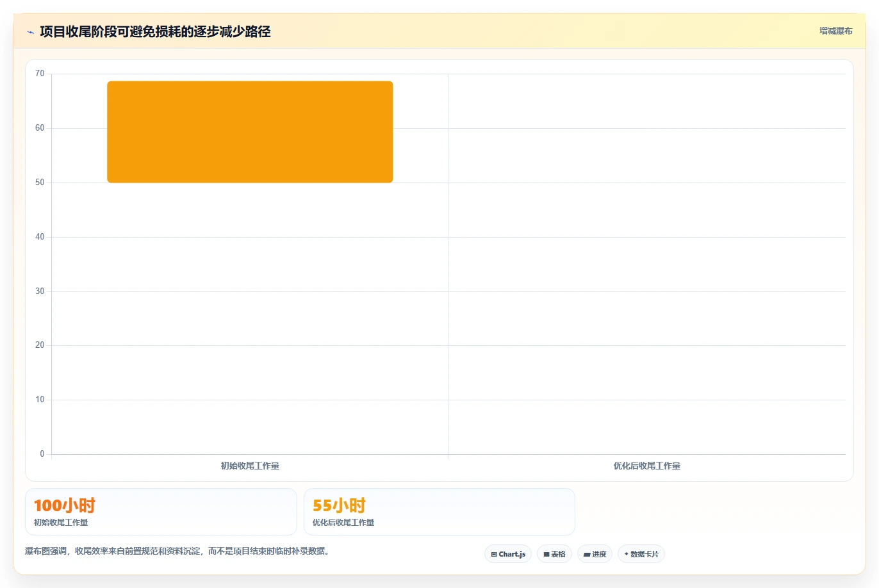
Task: Select the Chart.js tag chip
Action: (508, 554)
